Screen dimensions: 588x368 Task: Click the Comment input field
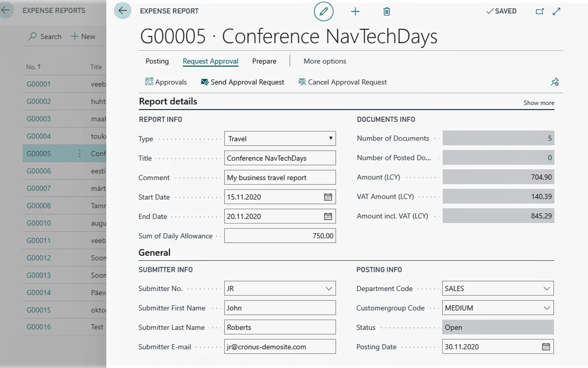click(x=280, y=177)
